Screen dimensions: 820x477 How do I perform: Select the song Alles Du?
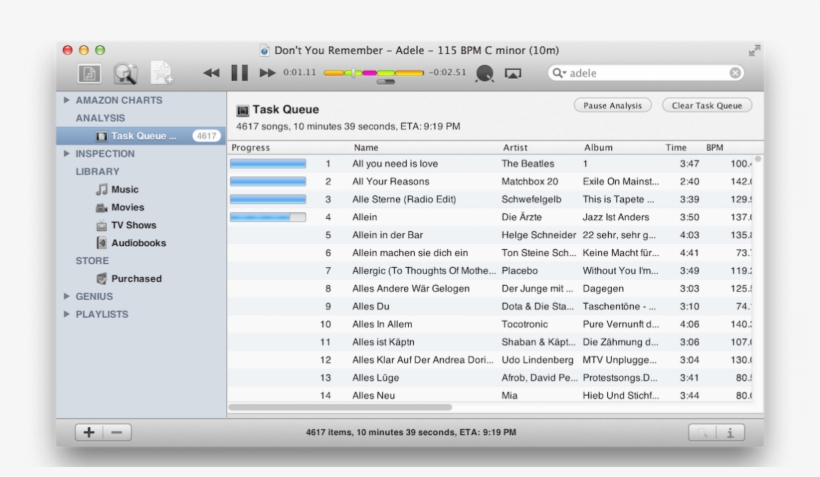(x=370, y=306)
